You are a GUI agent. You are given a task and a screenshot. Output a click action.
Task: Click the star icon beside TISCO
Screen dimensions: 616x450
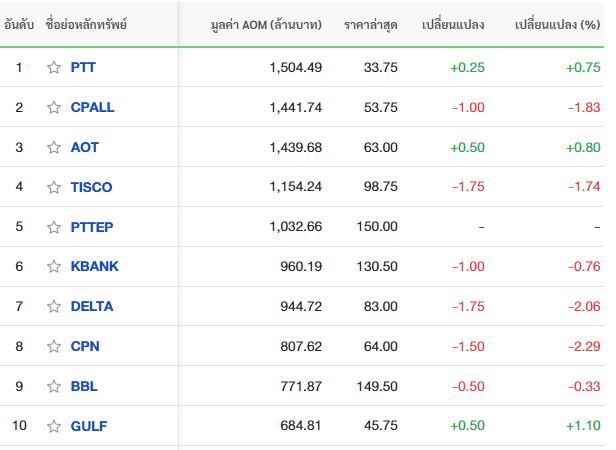click(54, 187)
